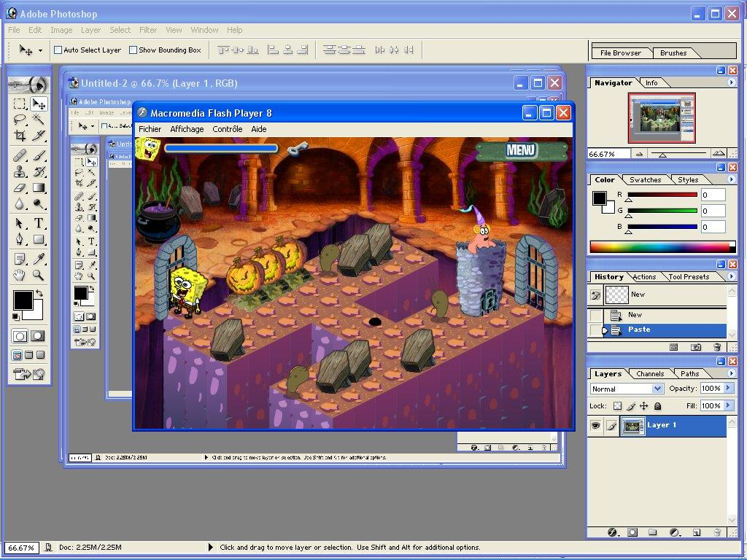This screenshot has width=747, height=560.
Task: Reset default foreground and background colors
Action: (16, 316)
